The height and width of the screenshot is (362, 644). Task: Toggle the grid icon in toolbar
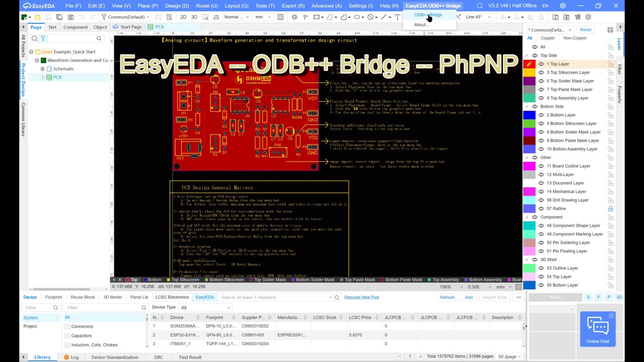281,17
